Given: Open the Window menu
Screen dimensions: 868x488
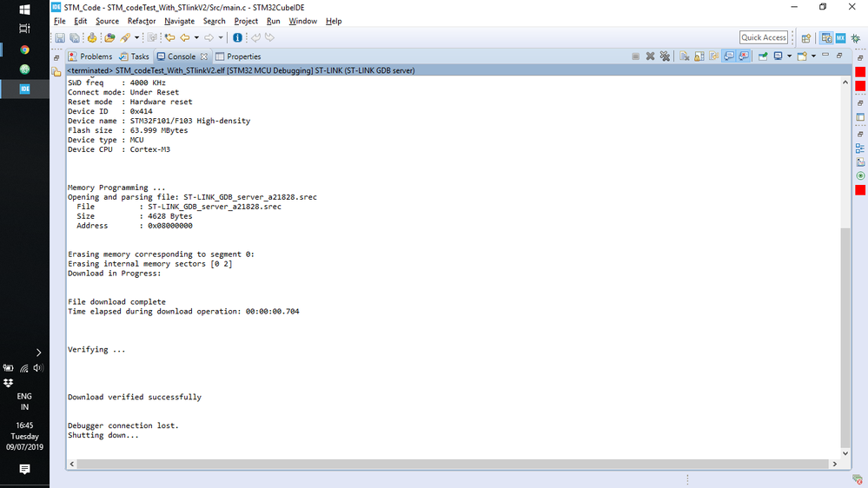Looking at the screenshot, I should (303, 21).
